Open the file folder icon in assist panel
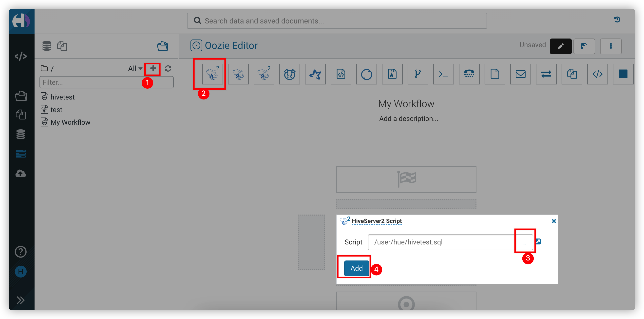Screen dimensions: 644x319 coord(163,46)
